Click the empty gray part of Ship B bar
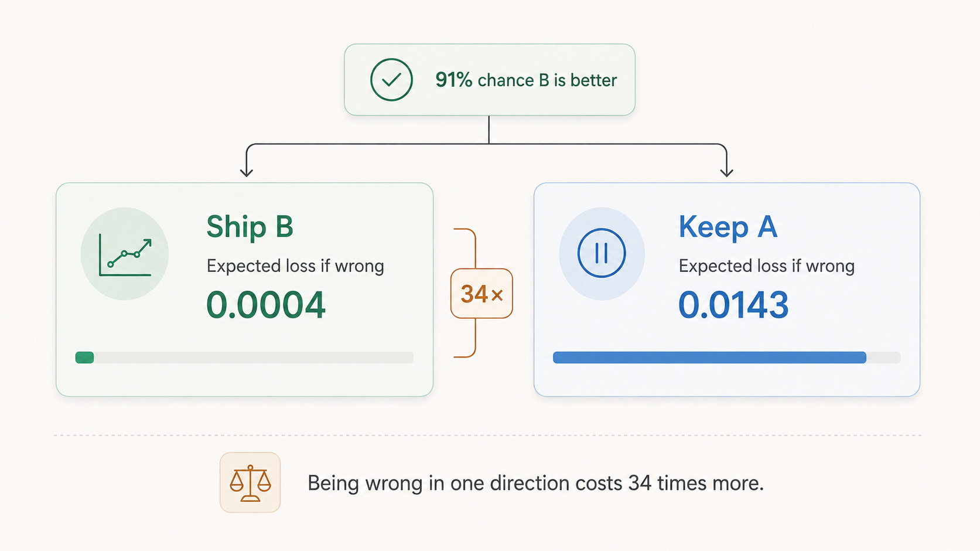This screenshot has height=551, width=980. pyautogui.click(x=254, y=358)
